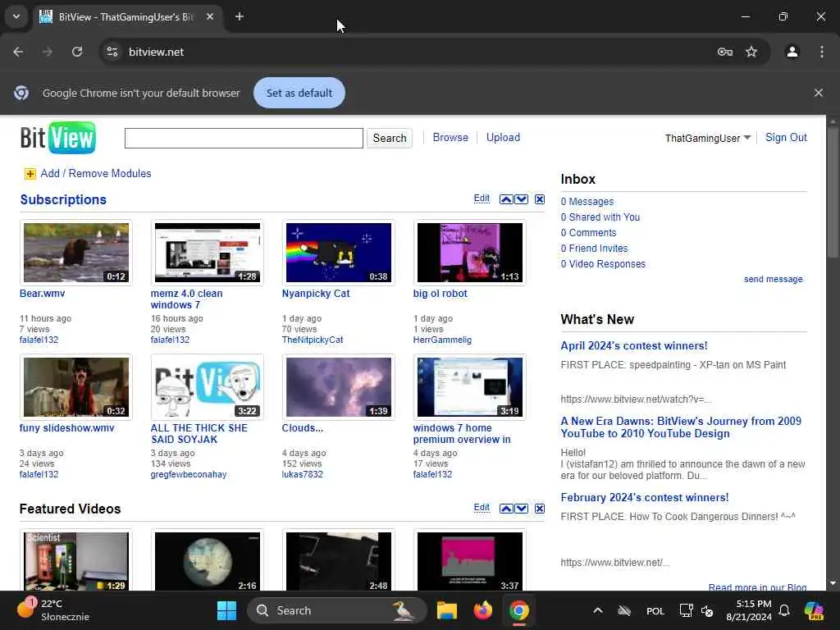Close the Subscriptions module with X icon
This screenshot has width=840, height=630.
click(x=540, y=199)
